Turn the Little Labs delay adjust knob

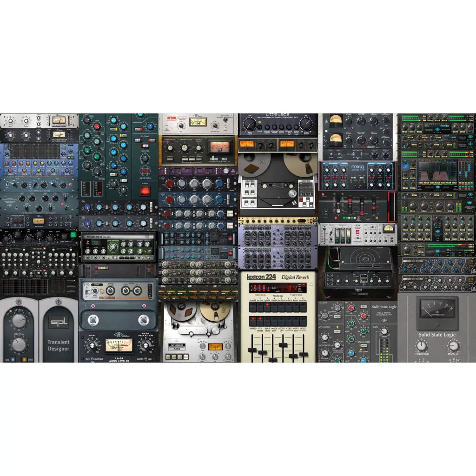click(250, 124)
